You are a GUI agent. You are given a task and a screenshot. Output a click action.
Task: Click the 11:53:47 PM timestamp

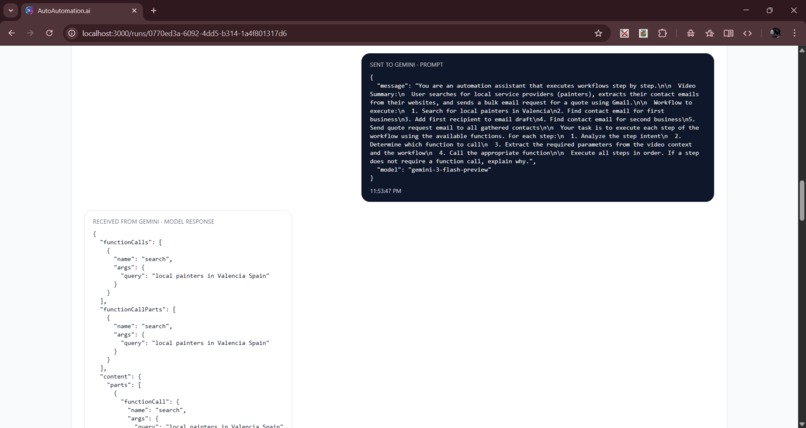[x=386, y=191]
